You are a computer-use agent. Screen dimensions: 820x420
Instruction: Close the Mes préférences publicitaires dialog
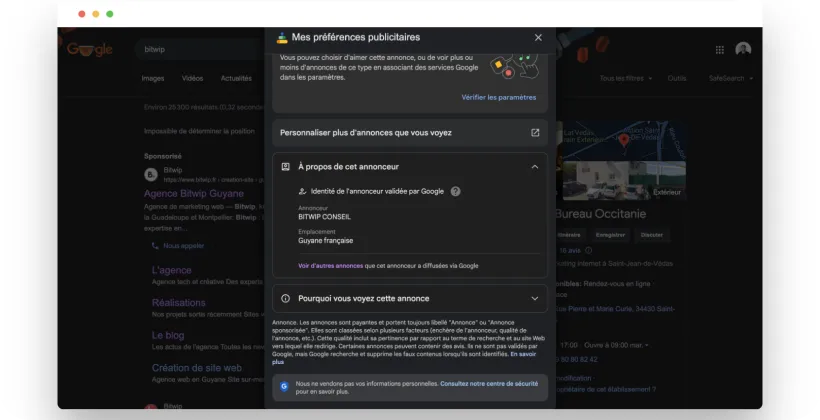538,38
